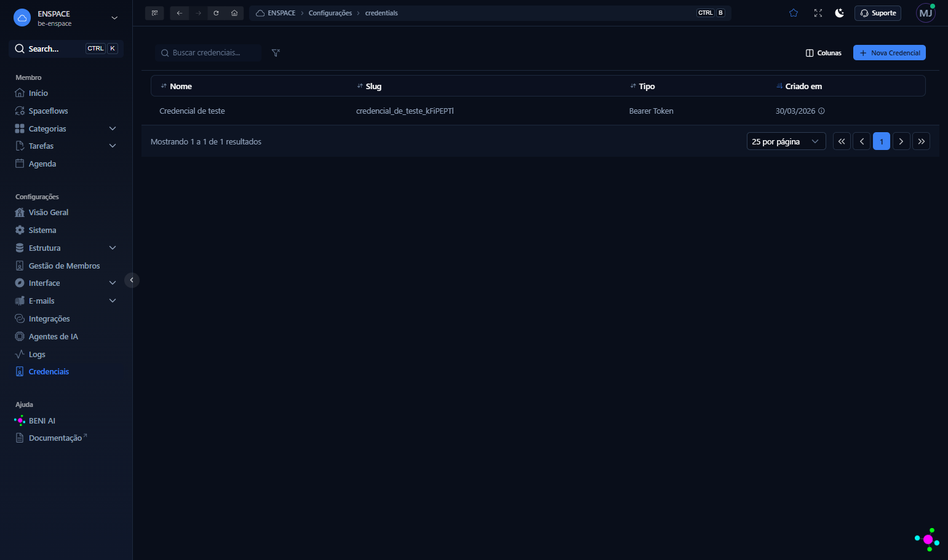
Task: Go back using left arrow icon
Action: click(x=180, y=13)
